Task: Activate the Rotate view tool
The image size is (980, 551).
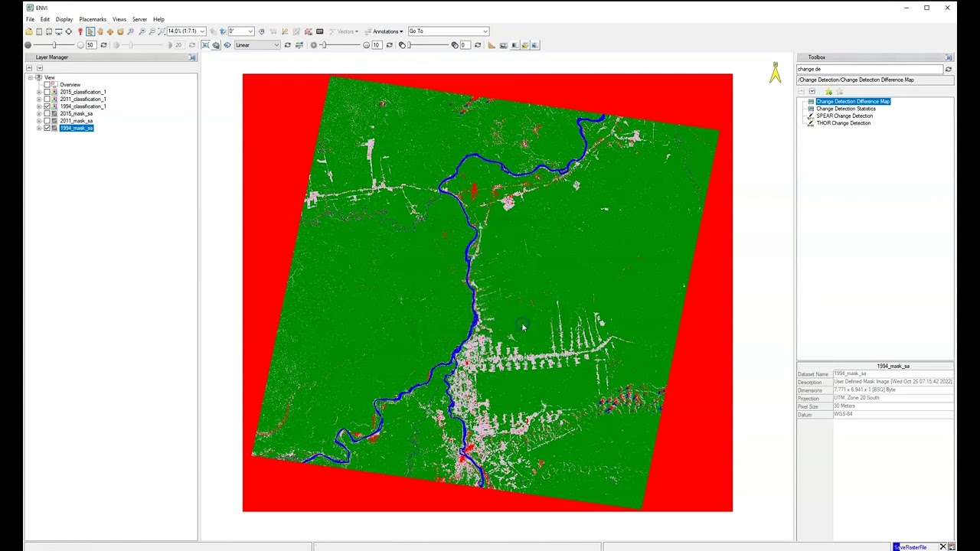Action: point(120,31)
